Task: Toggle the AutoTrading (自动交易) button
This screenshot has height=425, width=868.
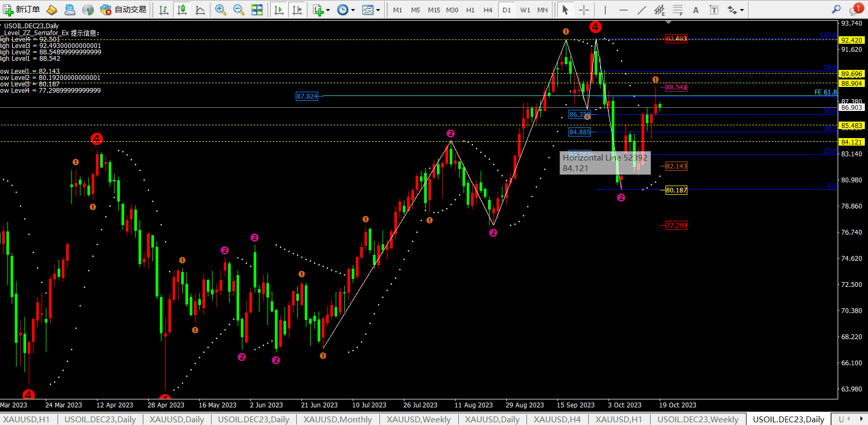Action: click(x=123, y=10)
